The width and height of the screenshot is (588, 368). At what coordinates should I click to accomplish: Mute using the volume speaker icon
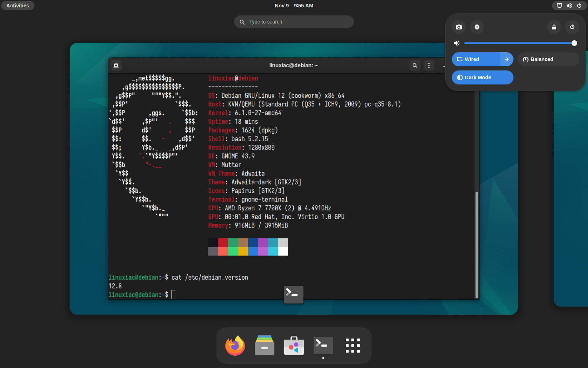pos(457,43)
